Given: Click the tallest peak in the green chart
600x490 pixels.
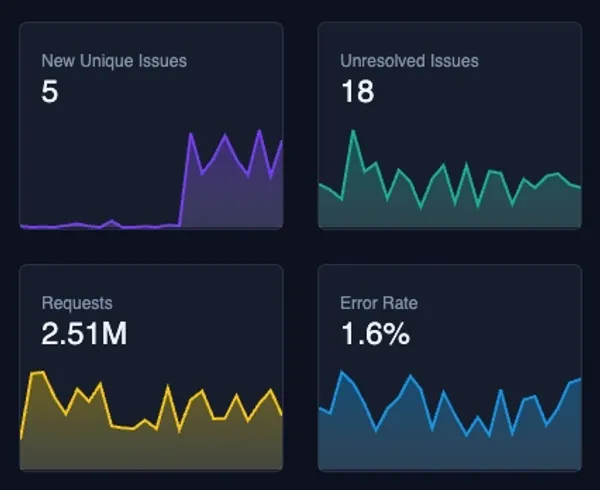Looking at the screenshot, I should pyautogui.click(x=353, y=131).
